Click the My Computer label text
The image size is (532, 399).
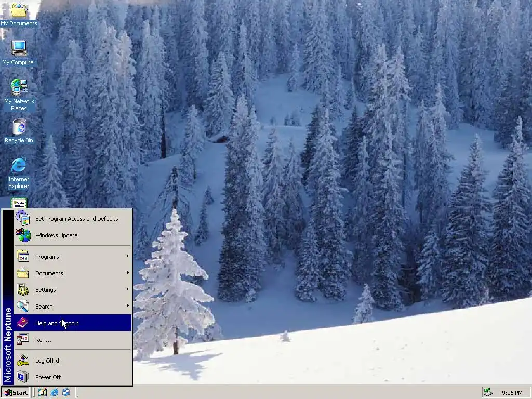coord(19,62)
